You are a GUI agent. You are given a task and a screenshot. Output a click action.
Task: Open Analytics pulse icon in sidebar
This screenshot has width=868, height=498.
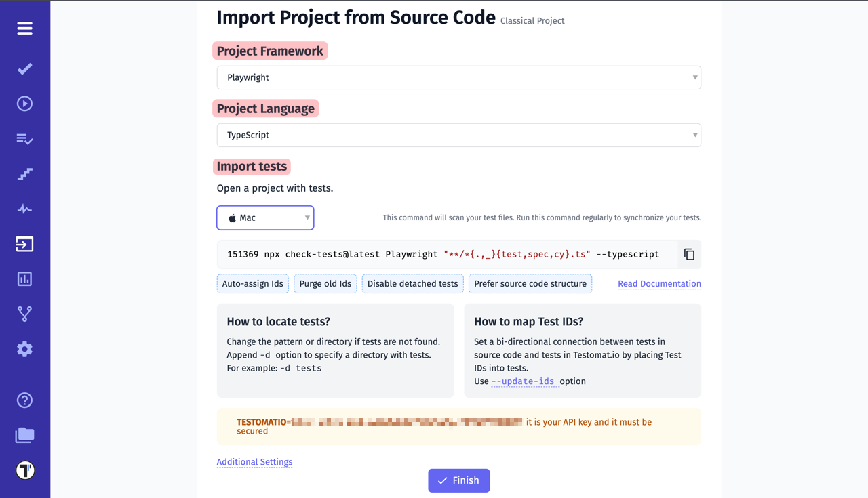pos(24,209)
